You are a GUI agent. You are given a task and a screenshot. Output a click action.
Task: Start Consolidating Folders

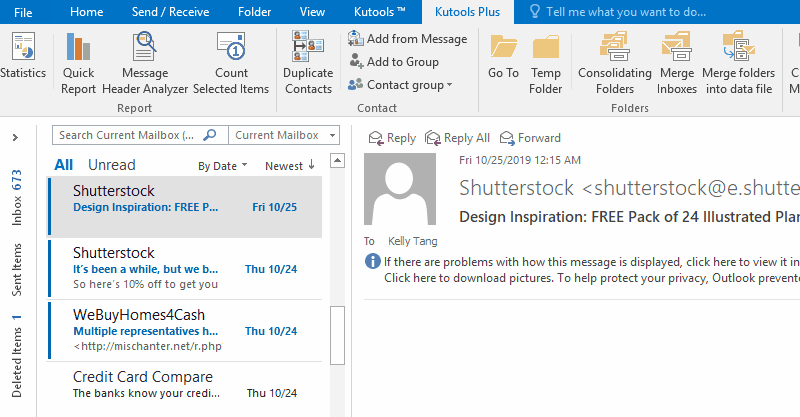615,63
